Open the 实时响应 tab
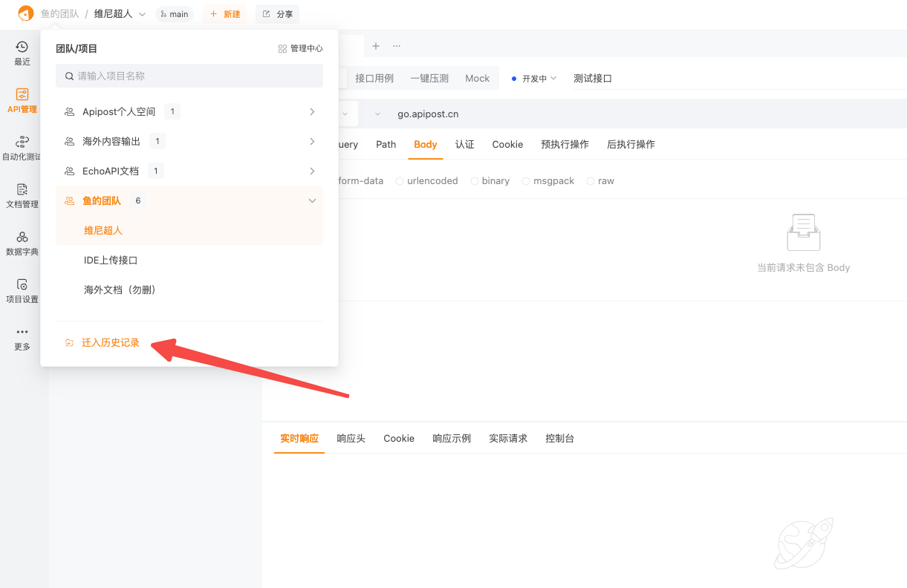Image resolution: width=907 pixels, height=588 pixels. click(299, 439)
